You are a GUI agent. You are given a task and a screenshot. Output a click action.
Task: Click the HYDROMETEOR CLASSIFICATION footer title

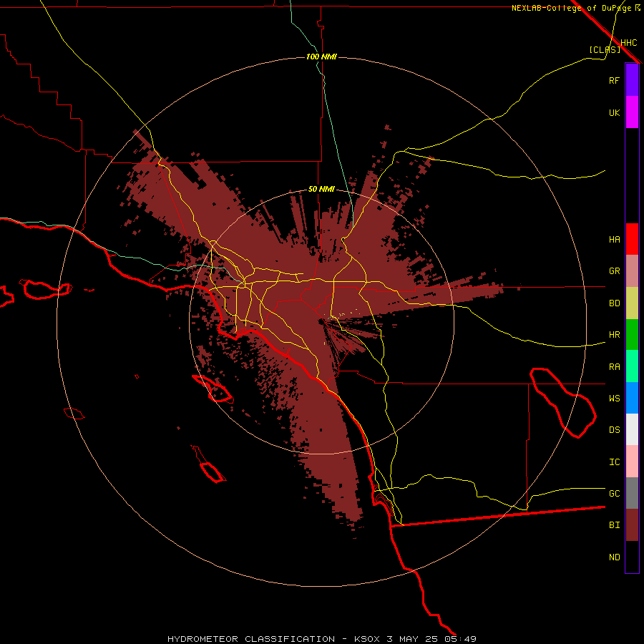tap(251, 639)
